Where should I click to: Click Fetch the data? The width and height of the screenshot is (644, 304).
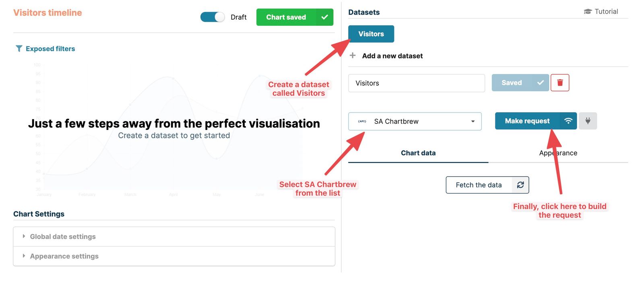coord(479,185)
